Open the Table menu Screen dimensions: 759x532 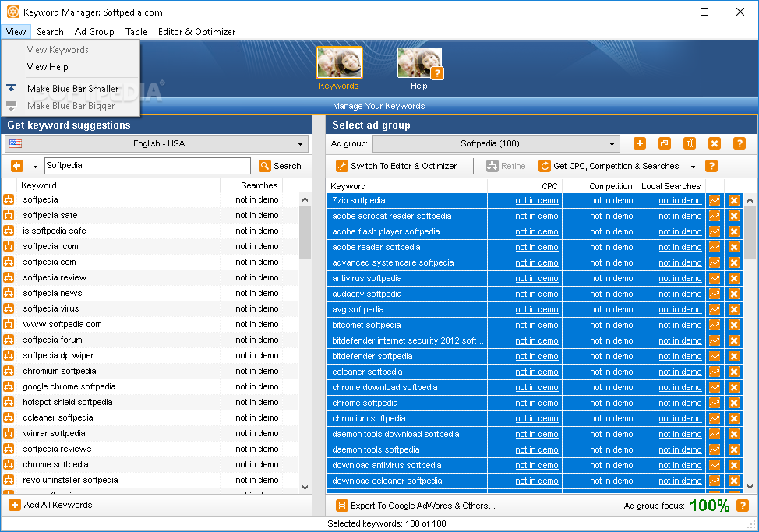tap(136, 32)
